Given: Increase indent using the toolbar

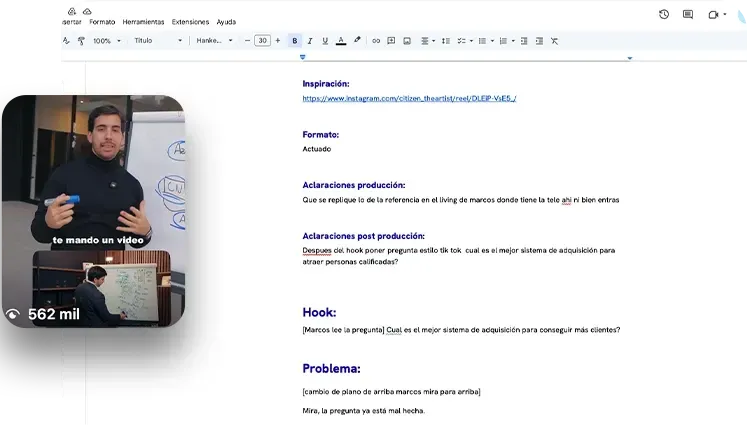Looking at the screenshot, I should (x=539, y=41).
